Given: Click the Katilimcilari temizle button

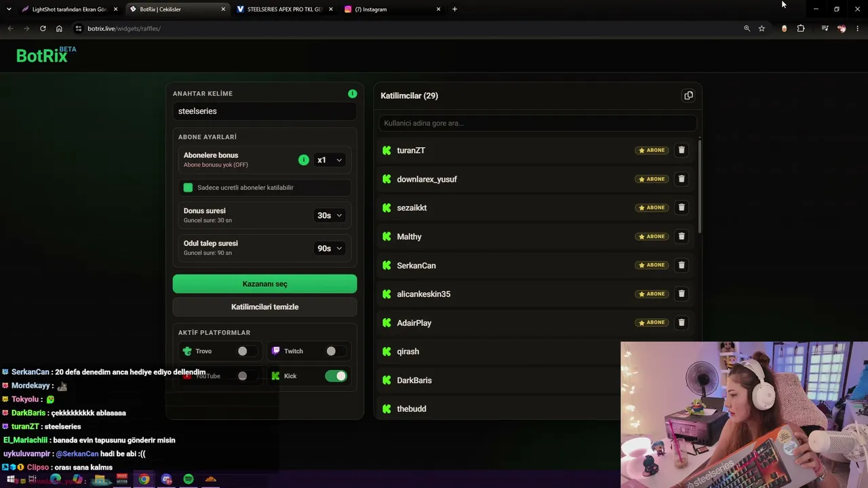Looking at the screenshot, I should 264,307.
